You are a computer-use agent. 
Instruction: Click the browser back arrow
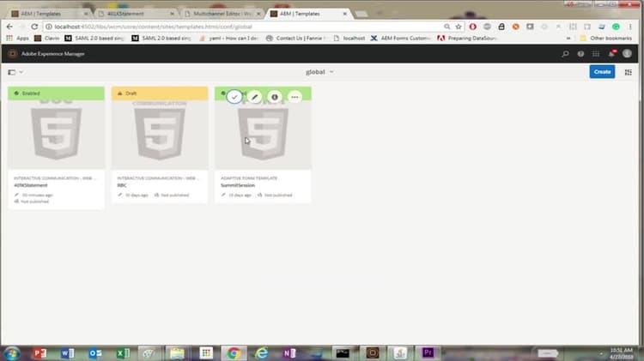click(9, 27)
